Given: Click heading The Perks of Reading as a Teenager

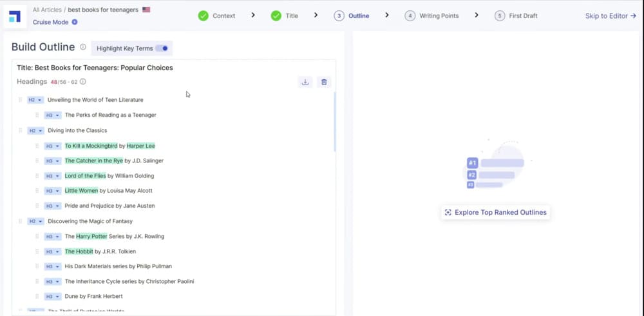Looking at the screenshot, I should tap(111, 115).
